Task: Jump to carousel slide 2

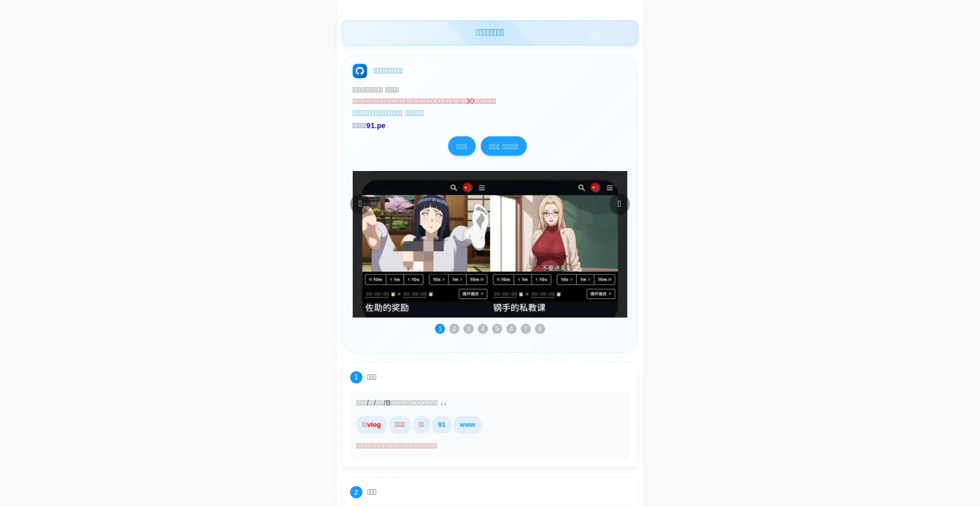Action: [454, 329]
